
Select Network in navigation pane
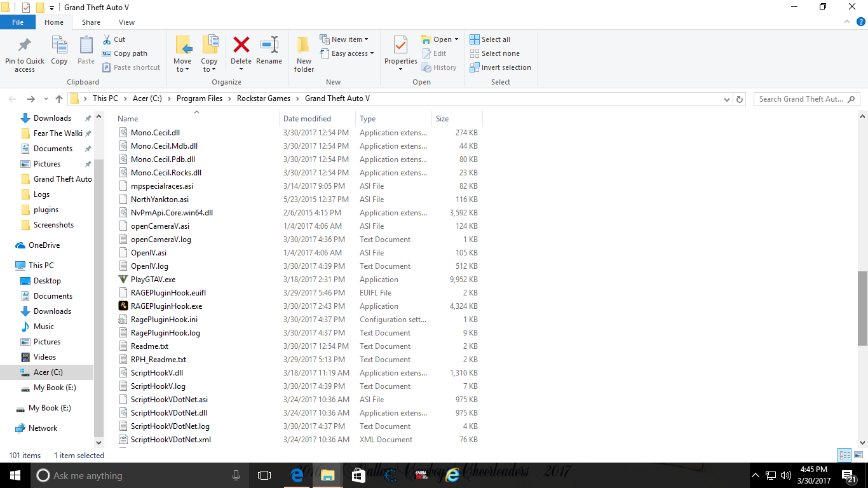[43, 428]
